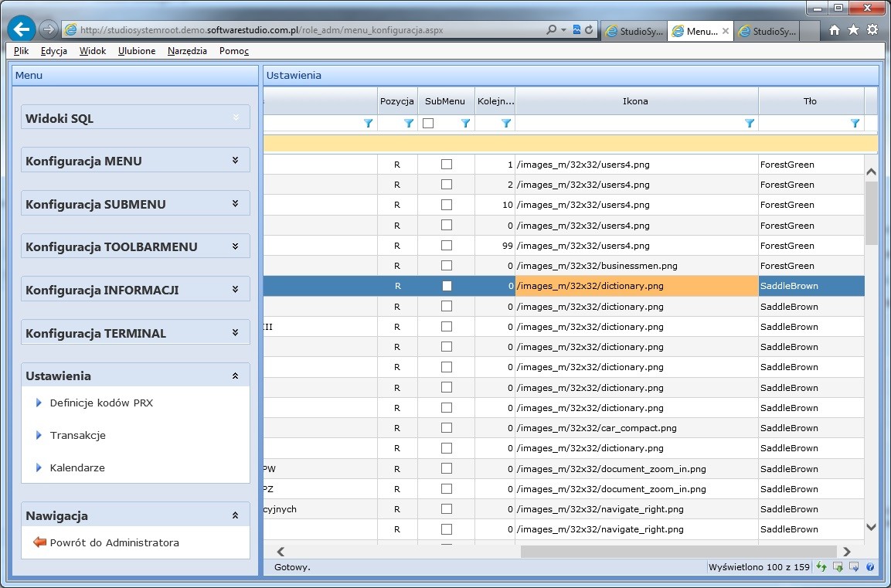The height and width of the screenshot is (588, 891).
Task: Check SubMenu box in the Kolejność 10 row
Action: [x=447, y=205]
